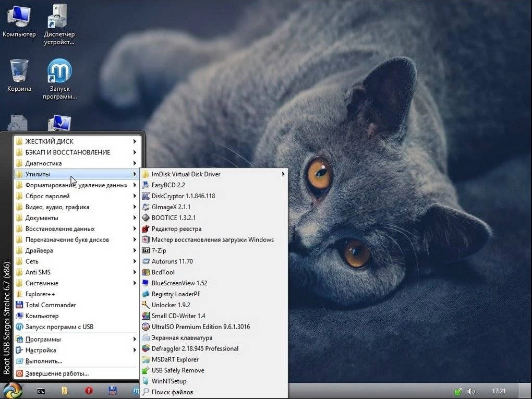This screenshot has width=532, height=399.
Task: Expand Переназначение букв дисков submenu
Action: [x=76, y=239]
